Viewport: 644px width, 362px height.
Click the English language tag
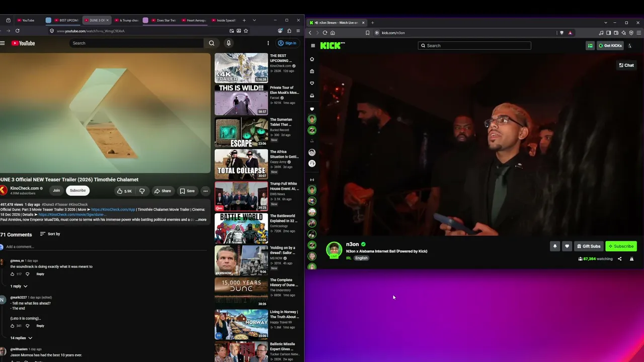pyautogui.click(x=361, y=258)
